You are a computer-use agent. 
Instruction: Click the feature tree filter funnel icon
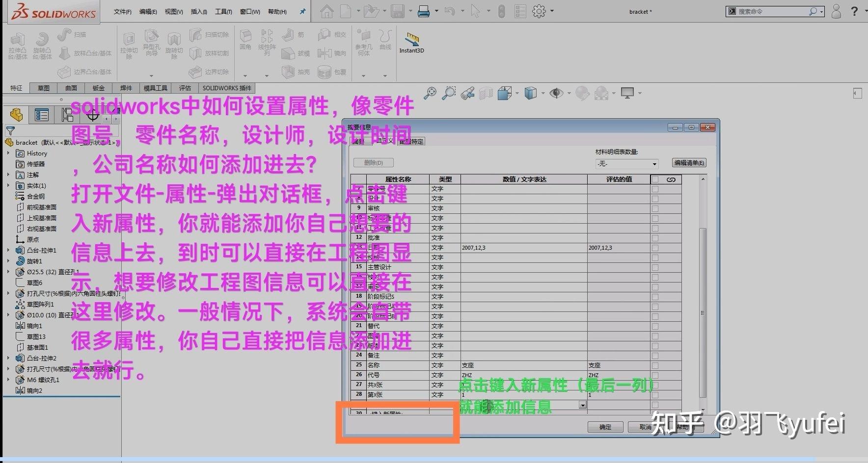(10, 131)
